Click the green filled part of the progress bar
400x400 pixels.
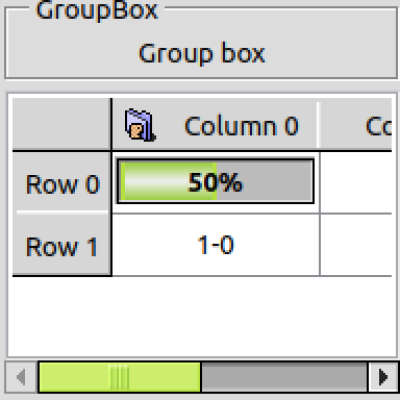[168, 181]
